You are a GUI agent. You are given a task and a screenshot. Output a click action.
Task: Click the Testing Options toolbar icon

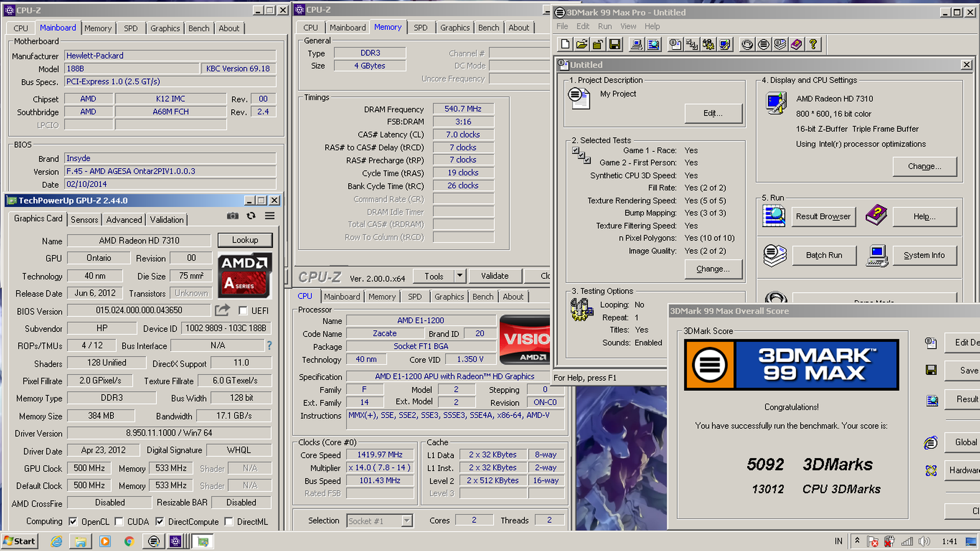pos(708,44)
